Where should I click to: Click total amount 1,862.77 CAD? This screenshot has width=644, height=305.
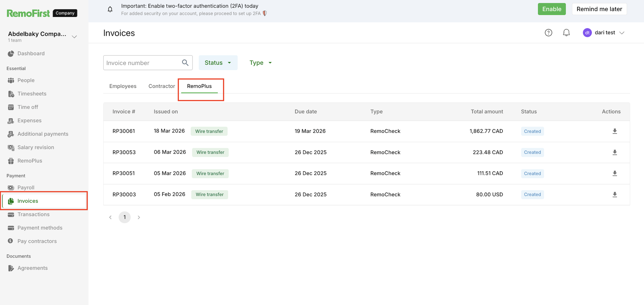[x=486, y=131]
